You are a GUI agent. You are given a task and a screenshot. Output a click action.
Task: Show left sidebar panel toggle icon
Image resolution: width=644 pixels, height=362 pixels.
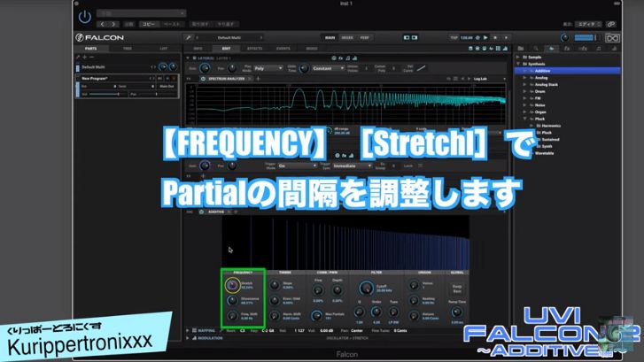point(407,38)
